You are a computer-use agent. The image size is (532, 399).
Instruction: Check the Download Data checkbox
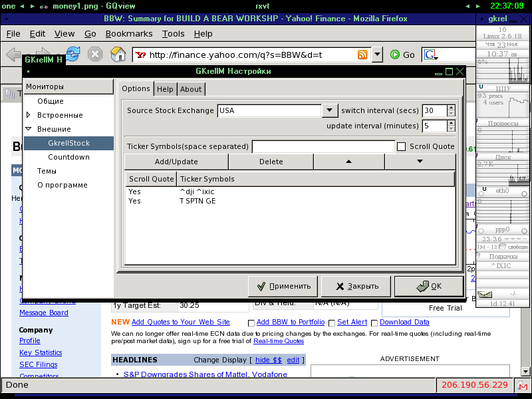coord(374,323)
